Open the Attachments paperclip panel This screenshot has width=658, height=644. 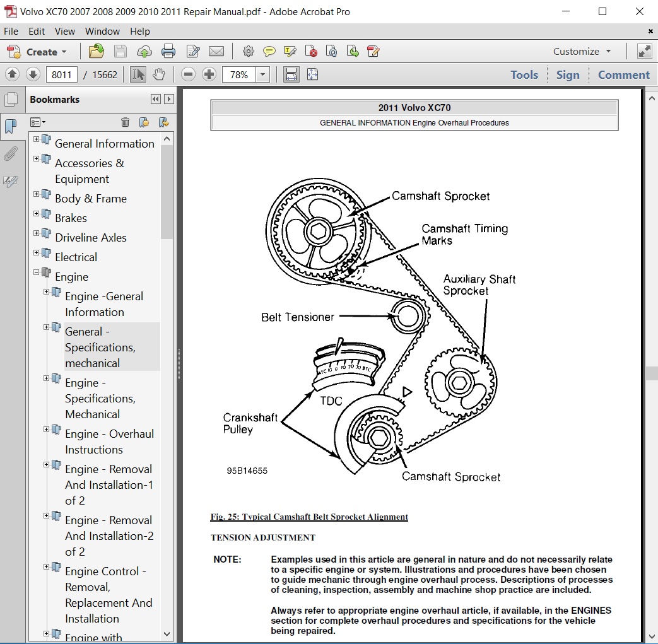pos(11,153)
